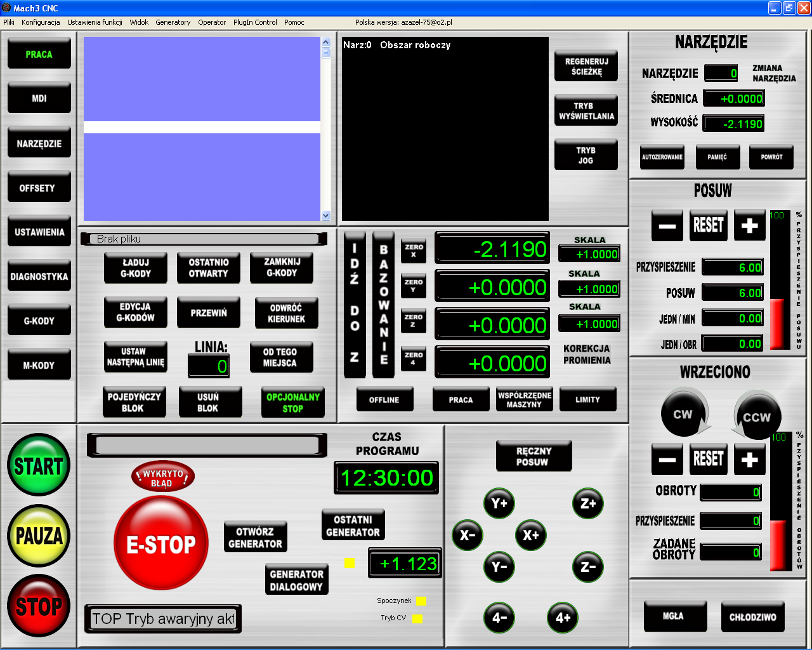Zero the Y axis with ZERO Y

point(414,286)
